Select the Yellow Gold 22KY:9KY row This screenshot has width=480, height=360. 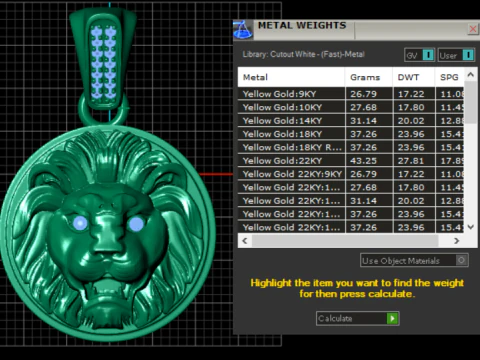(351, 174)
